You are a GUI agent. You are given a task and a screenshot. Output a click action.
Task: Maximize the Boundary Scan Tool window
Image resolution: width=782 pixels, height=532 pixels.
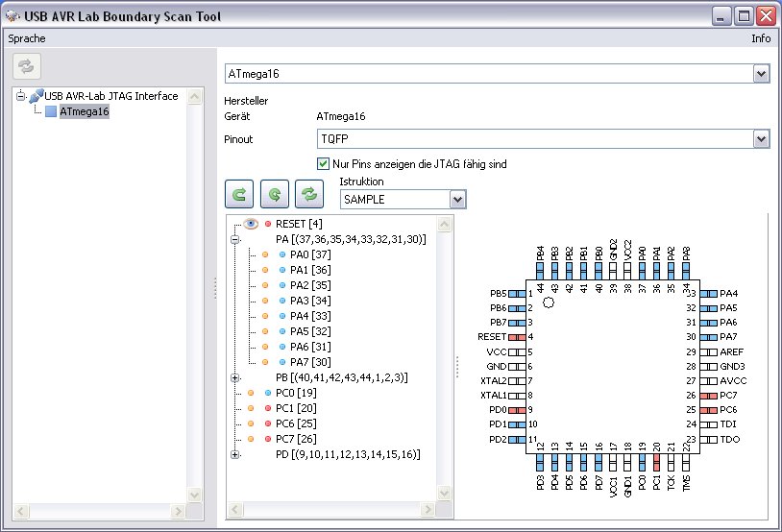744,16
